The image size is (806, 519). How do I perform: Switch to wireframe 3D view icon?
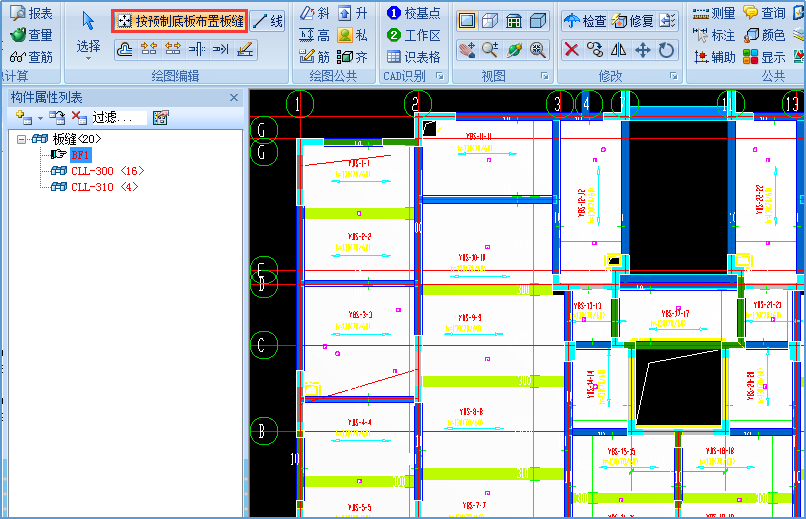point(490,21)
